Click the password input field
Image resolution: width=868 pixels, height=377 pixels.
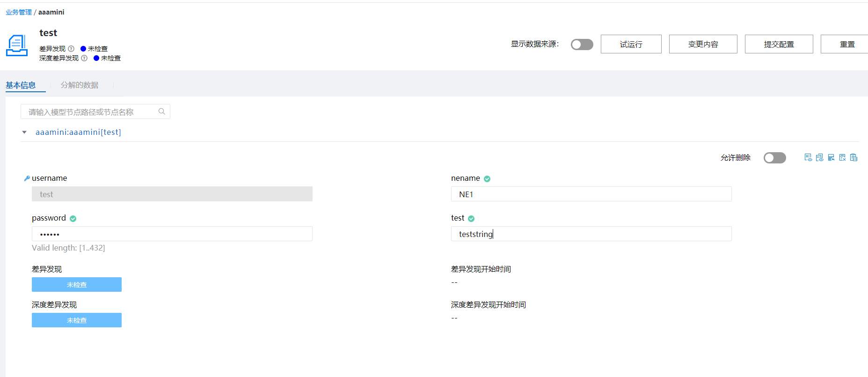point(172,234)
